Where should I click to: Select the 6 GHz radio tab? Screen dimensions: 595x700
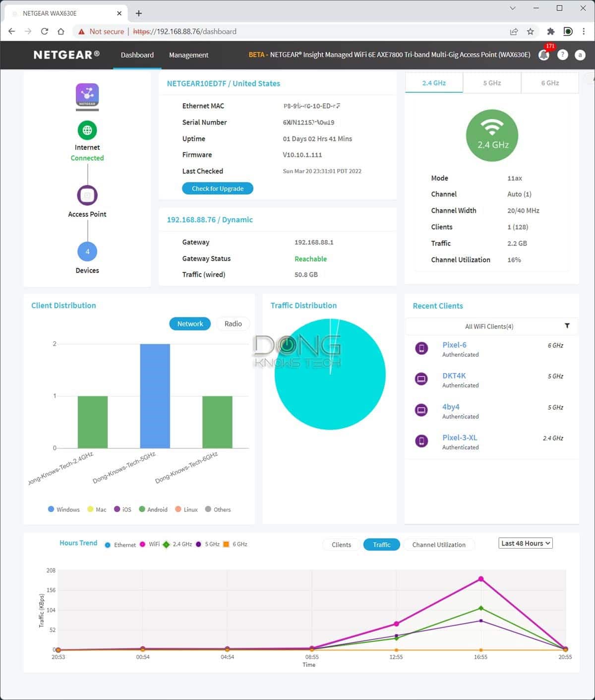tap(550, 83)
